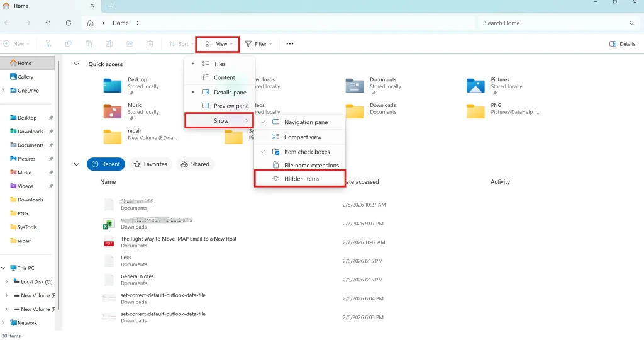644x340 pixels.
Task: Toggle Navigation pane option
Action: point(300,122)
